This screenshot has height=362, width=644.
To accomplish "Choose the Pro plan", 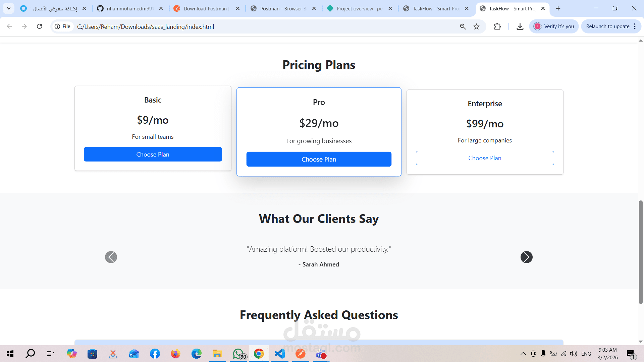I will 319,159.
